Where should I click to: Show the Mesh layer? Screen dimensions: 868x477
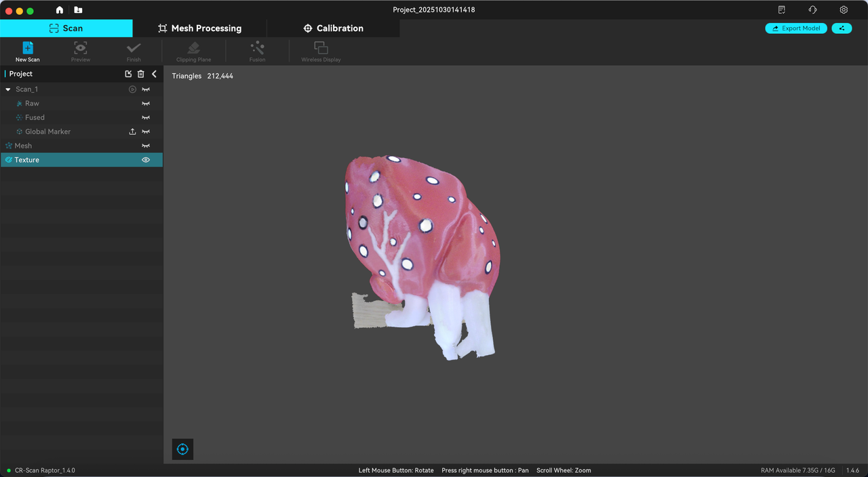[x=145, y=146]
